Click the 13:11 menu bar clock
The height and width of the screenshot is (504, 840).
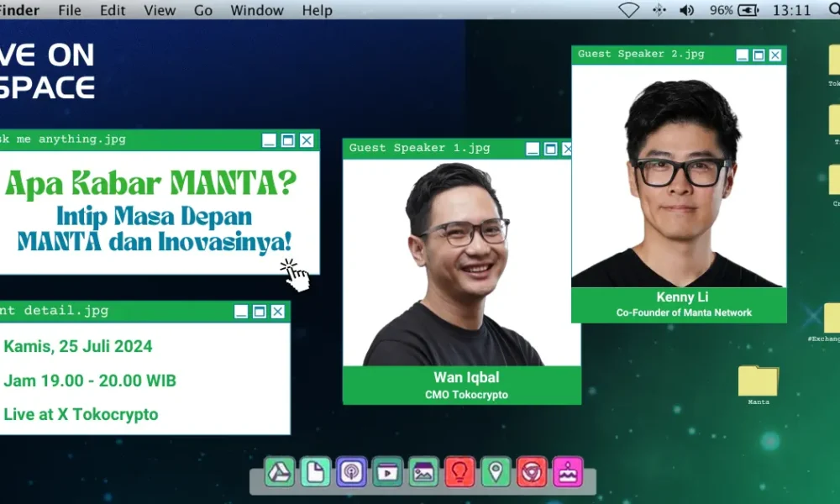pyautogui.click(x=792, y=10)
